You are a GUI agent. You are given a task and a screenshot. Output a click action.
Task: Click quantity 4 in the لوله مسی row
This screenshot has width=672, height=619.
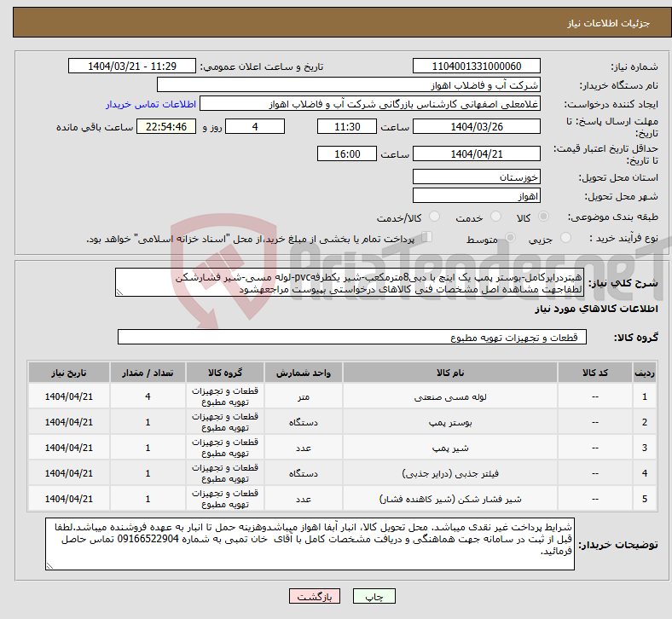pyautogui.click(x=148, y=396)
